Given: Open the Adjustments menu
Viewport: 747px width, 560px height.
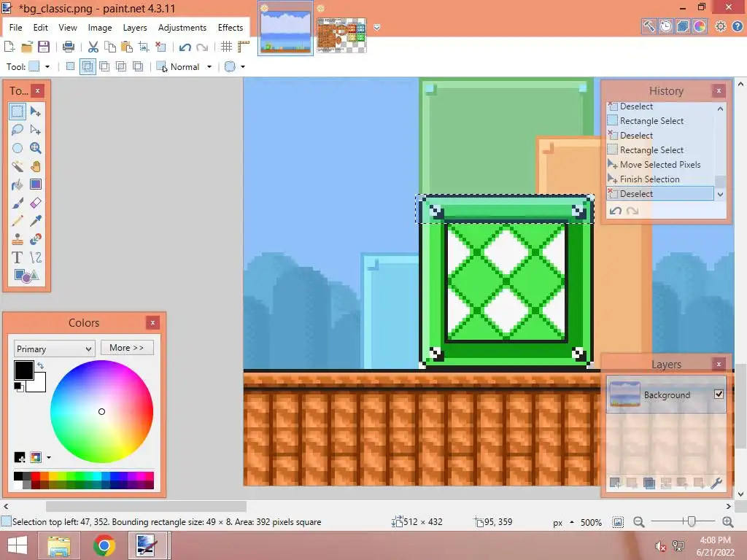Looking at the screenshot, I should click(182, 28).
